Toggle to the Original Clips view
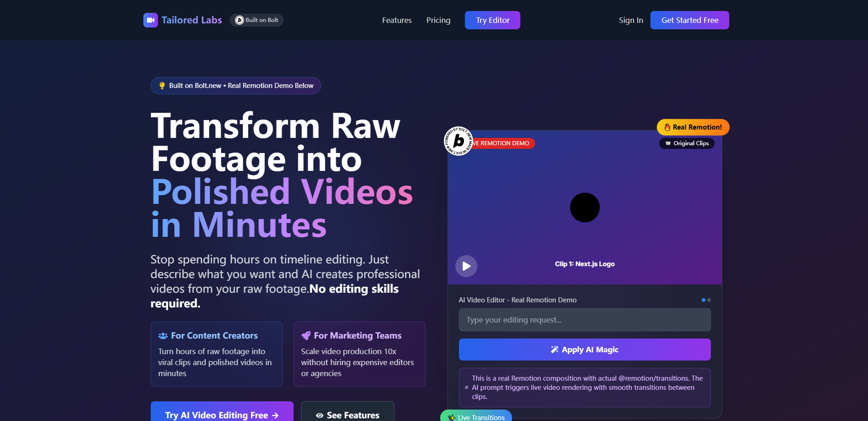Screen dimensions: 868x421 coord(687,143)
